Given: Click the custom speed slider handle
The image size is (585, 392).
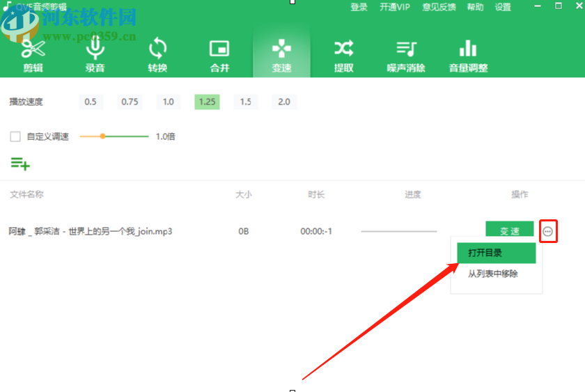Looking at the screenshot, I should pyautogui.click(x=102, y=136).
